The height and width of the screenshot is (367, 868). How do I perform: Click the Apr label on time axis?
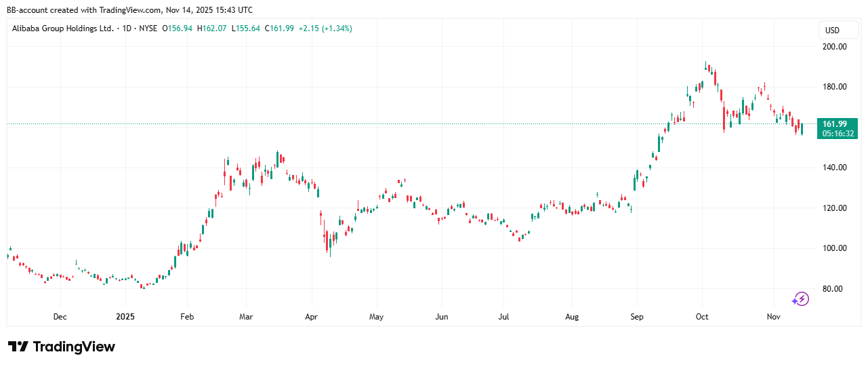[311, 317]
